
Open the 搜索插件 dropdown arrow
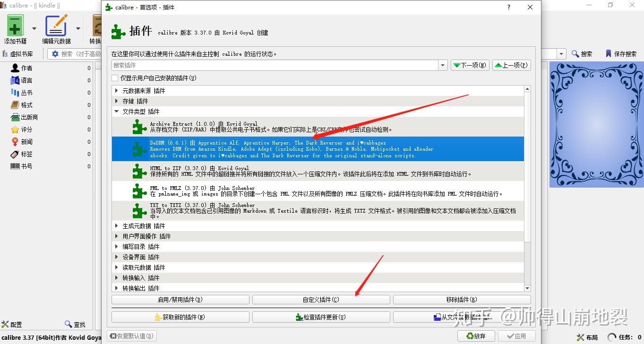click(442, 65)
